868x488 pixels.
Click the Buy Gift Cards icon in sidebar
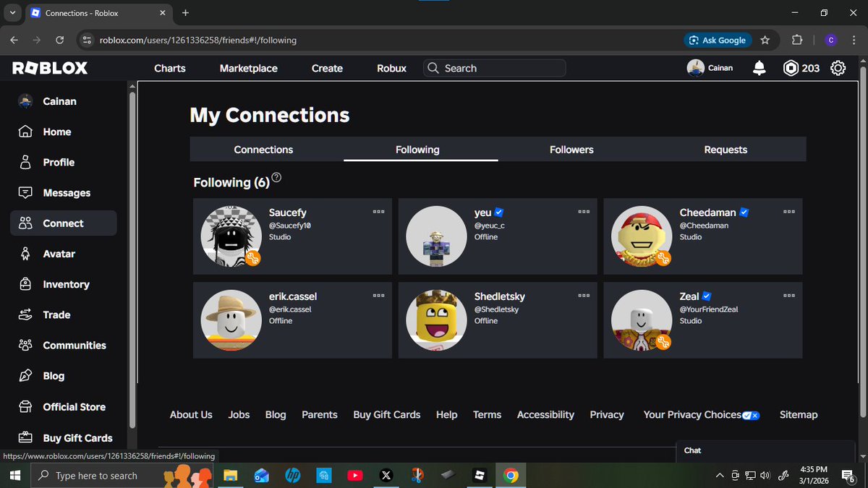point(25,437)
